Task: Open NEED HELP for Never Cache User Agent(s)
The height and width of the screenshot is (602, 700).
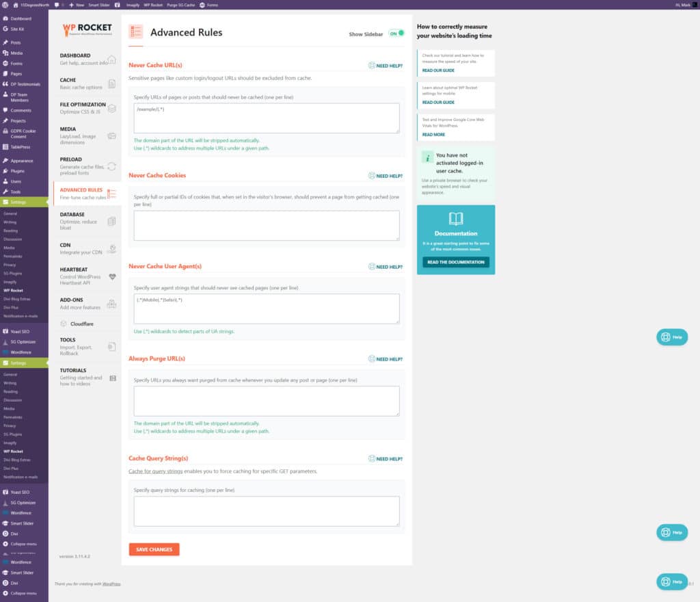Action: tap(386, 267)
